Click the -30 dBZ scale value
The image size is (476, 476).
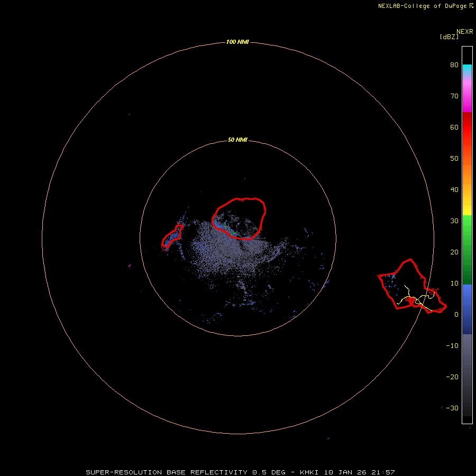click(x=452, y=408)
